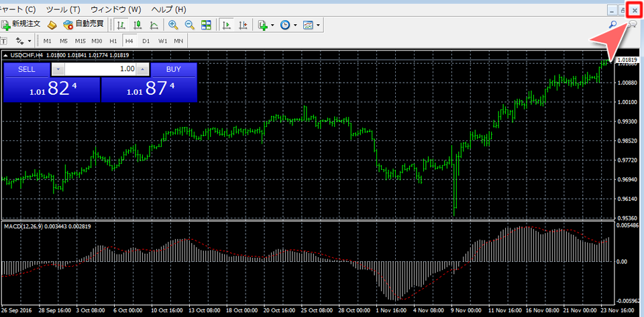Expand the Indicators dropdown arrow

click(273, 26)
